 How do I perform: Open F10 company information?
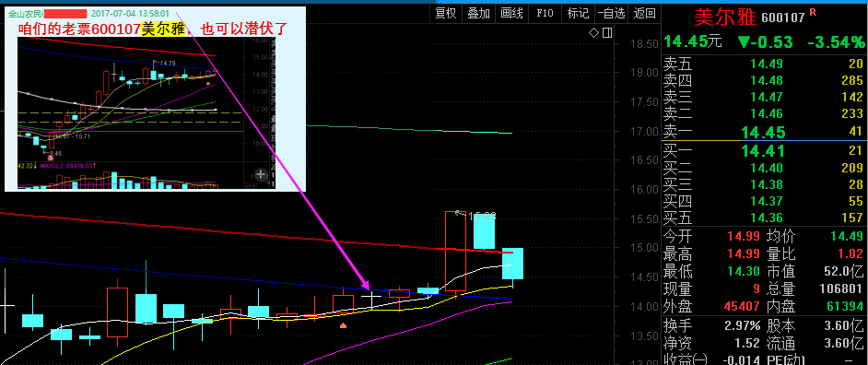(545, 14)
